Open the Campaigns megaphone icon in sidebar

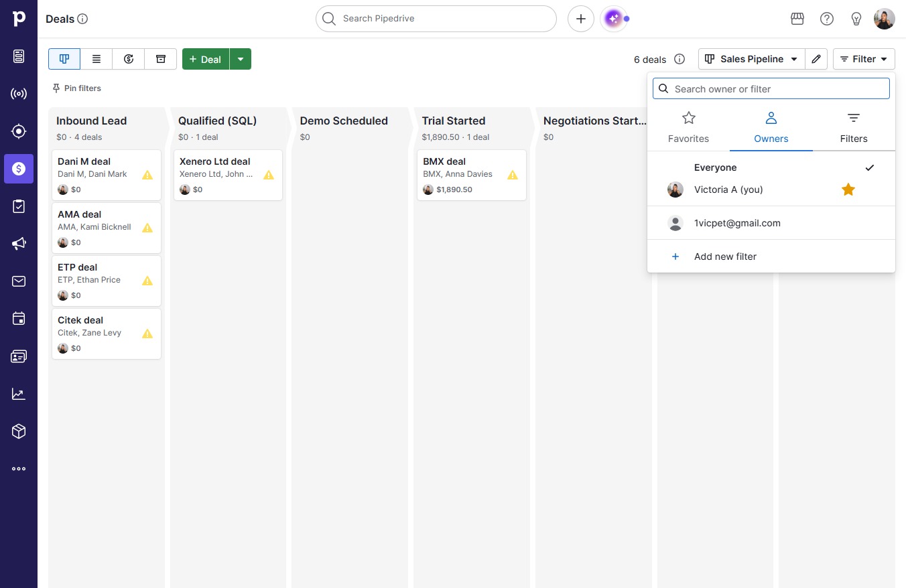tap(19, 244)
